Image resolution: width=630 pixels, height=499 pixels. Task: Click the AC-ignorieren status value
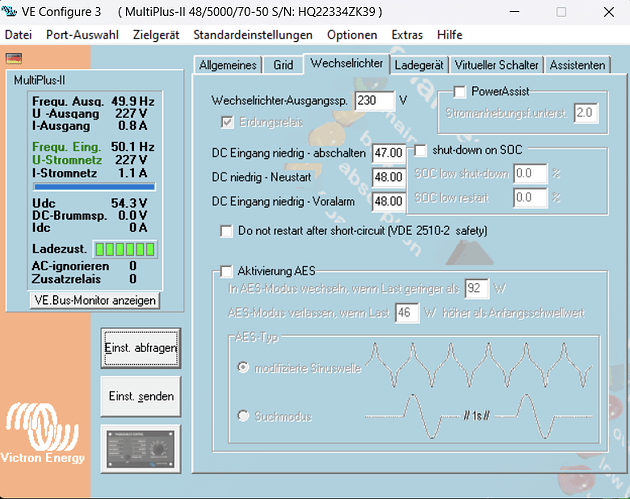pyautogui.click(x=133, y=266)
